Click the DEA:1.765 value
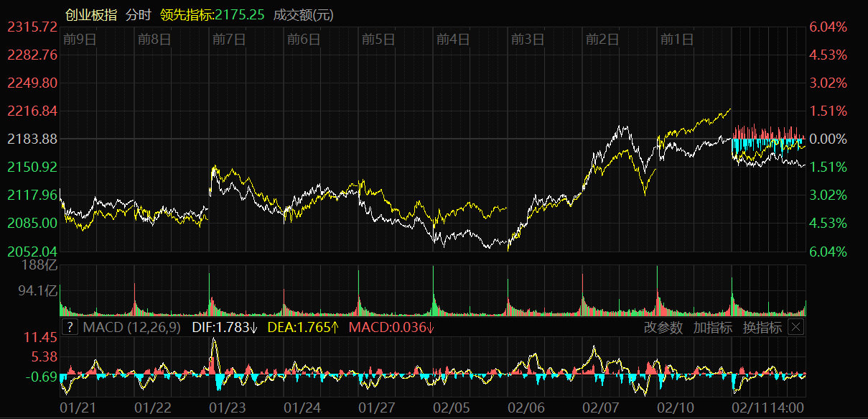The image size is (868, 419). (303, 328)
